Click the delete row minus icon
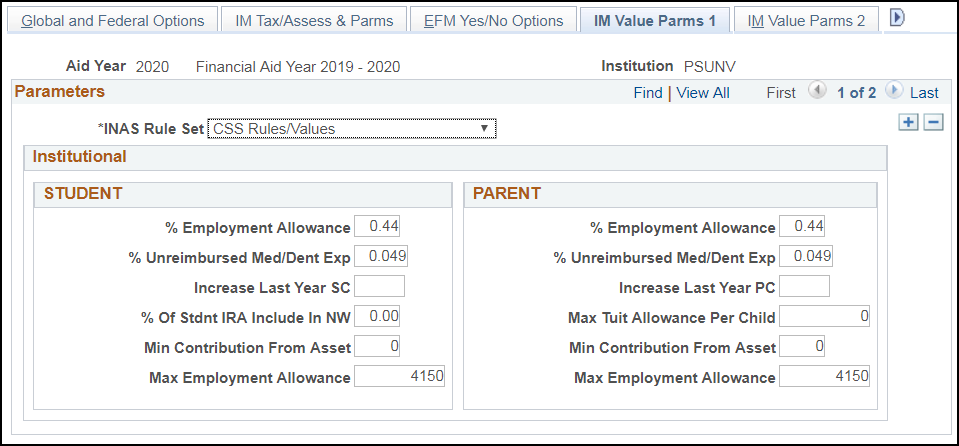This screenshot has width=959, height=446. (933, 122)
